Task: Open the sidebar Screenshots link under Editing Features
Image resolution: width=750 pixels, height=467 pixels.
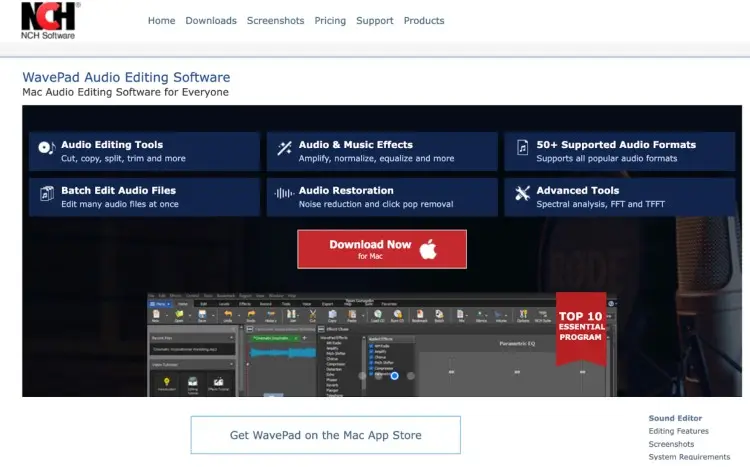Action: (671, 444)
